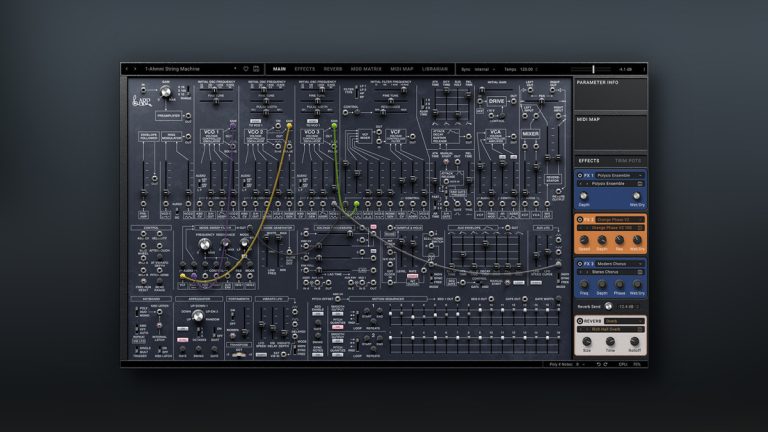The width and height of the screenshot is (768, 432).
Task: Switch to the MAIN tab
Action: click(279, 69)
